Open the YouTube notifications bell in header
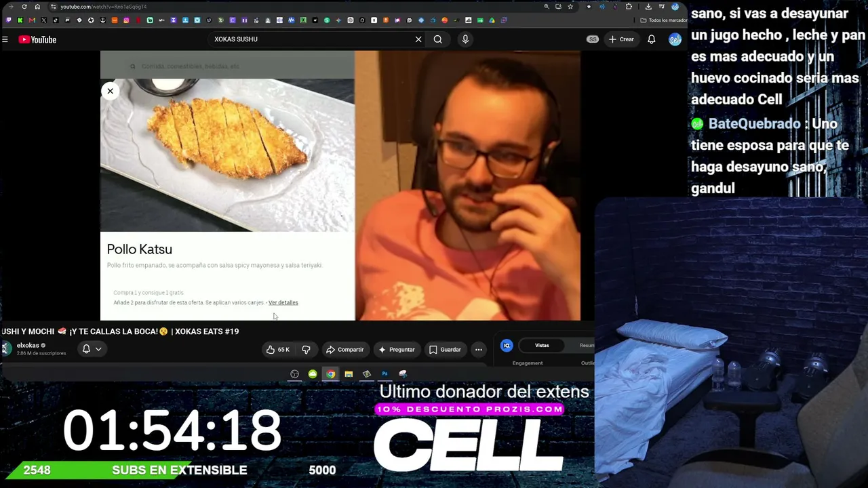Viewport: 868px width, 488px height. coord(651,39)
